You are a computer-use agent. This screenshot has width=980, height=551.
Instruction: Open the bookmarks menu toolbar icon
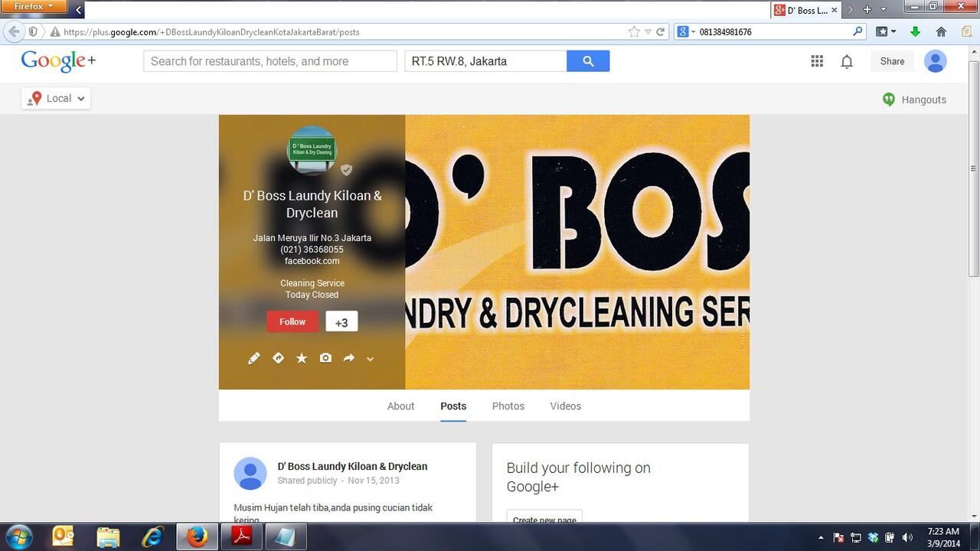(886, 32)
